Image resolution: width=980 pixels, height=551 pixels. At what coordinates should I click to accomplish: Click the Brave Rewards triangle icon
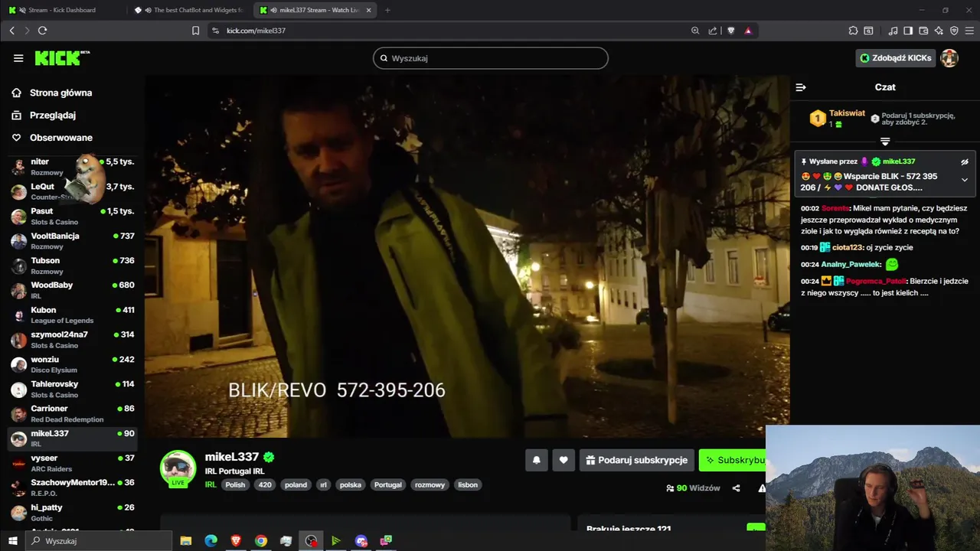point(748,31)
